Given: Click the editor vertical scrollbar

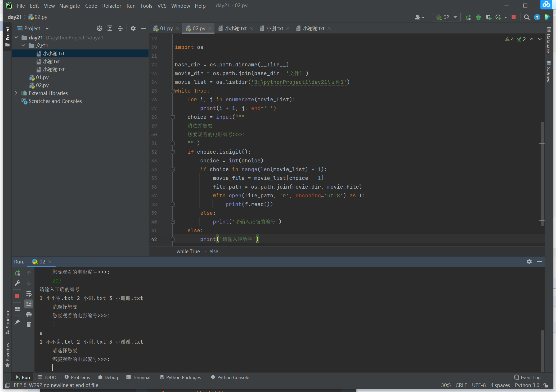Looking at the screenshot, I should (542, 175).
